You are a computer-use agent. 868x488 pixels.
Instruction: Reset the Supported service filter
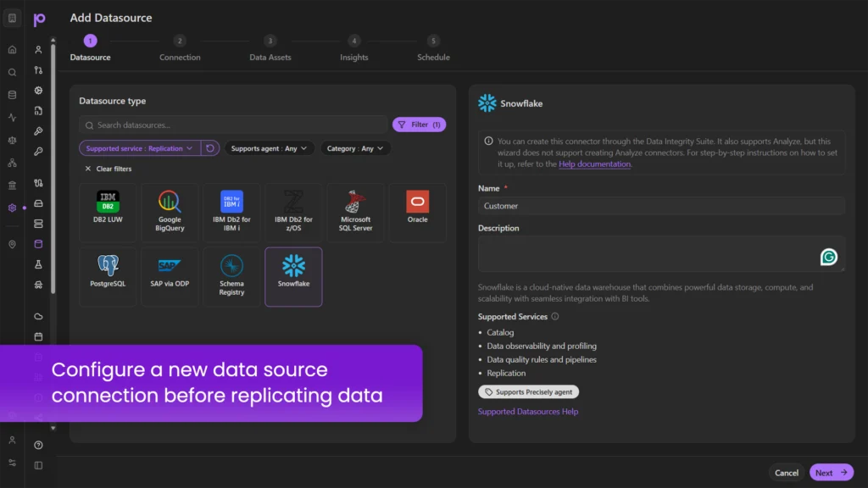pos(210,148)
